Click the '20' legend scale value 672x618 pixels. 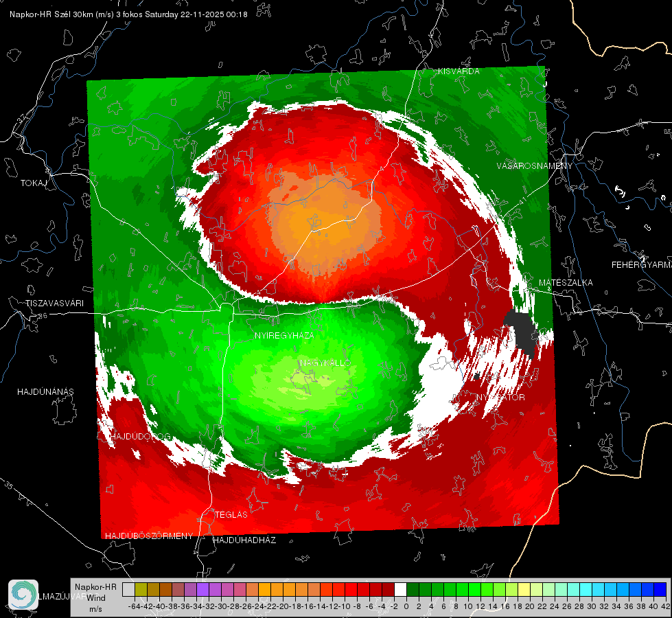pos(530,606)
